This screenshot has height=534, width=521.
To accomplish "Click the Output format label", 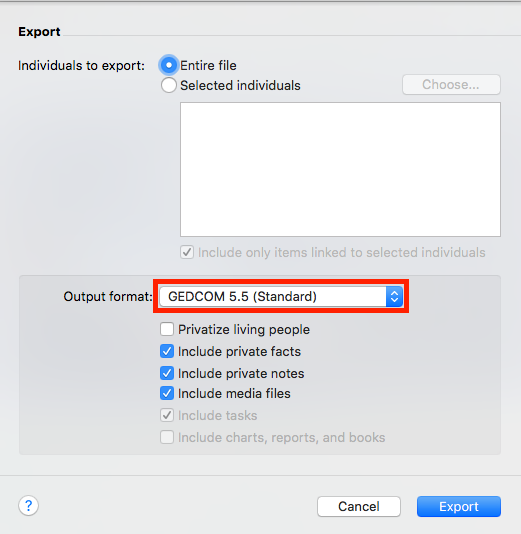I will click(x=108, y=297).
